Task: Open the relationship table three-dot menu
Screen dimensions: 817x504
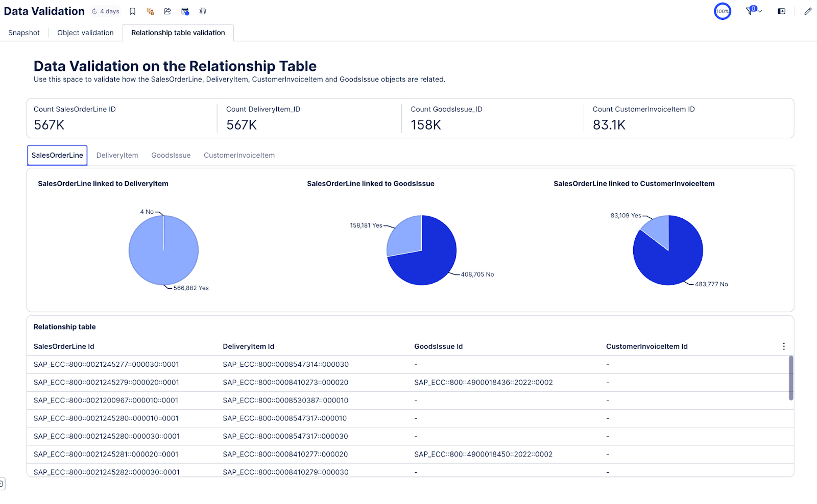Action: click(x=784, y=346)
